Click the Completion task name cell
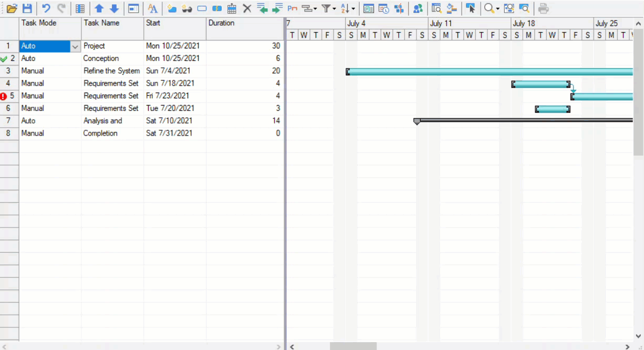 coord(112,133)
